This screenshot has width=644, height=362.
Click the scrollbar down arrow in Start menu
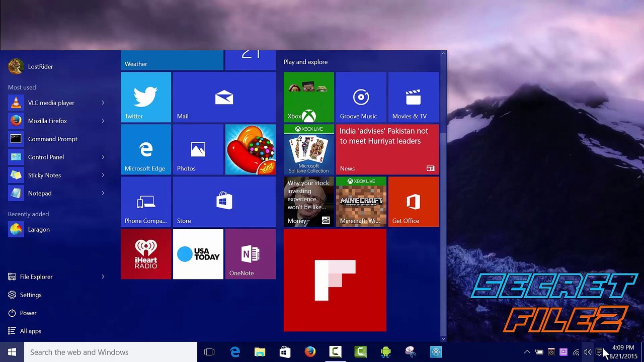443,338
